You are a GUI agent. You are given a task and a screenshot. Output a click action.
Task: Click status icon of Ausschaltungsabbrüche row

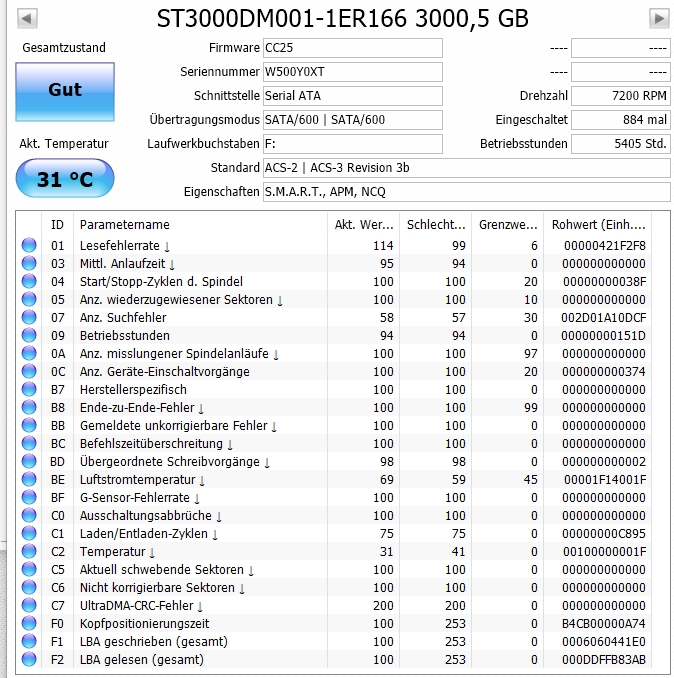click(29, 515)
